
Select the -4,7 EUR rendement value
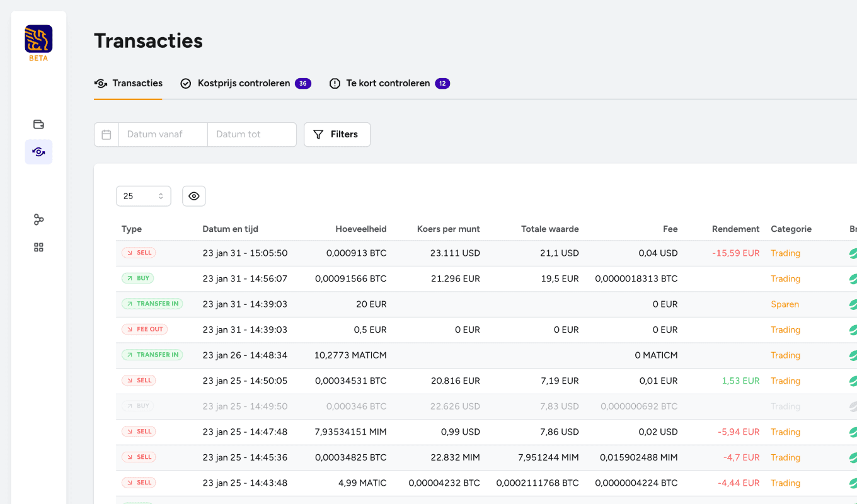coord(741,457)
